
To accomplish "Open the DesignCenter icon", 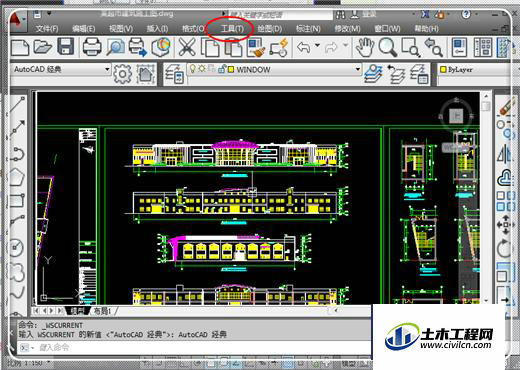I will click(482, 47).
